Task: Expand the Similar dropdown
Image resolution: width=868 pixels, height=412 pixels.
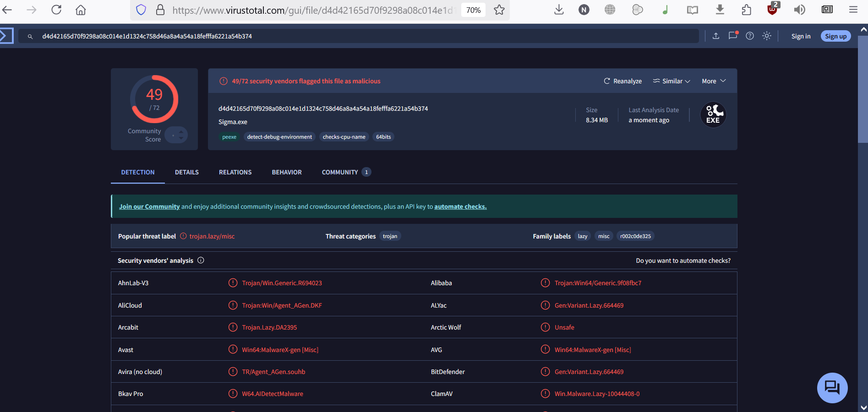Action: pos(671,81)
